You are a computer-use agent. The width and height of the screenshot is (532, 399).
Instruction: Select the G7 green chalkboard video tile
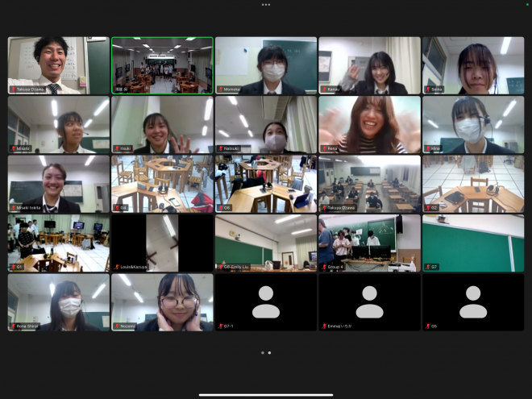[x=473, y=243]
